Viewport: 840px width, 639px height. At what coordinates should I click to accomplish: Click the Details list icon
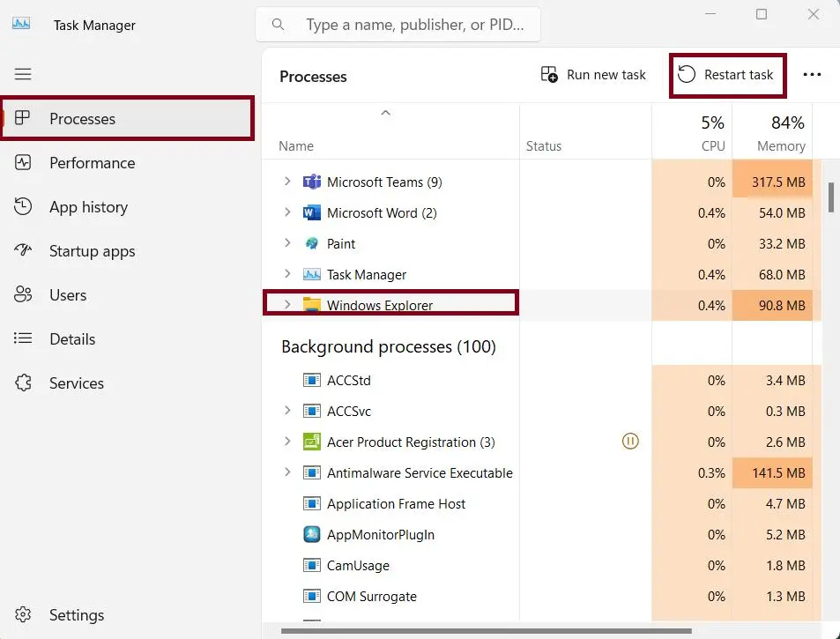(x=23, y=338)
